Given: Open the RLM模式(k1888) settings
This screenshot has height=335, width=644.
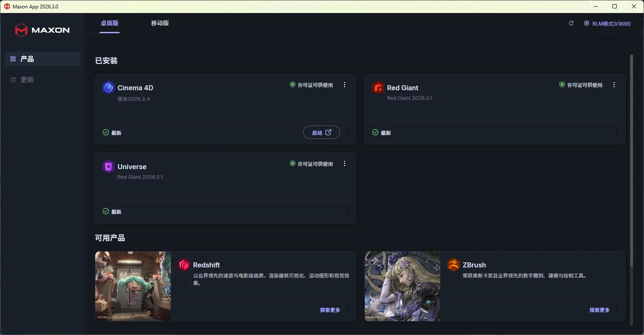Looking at the screenshot, I should [607, 24].
